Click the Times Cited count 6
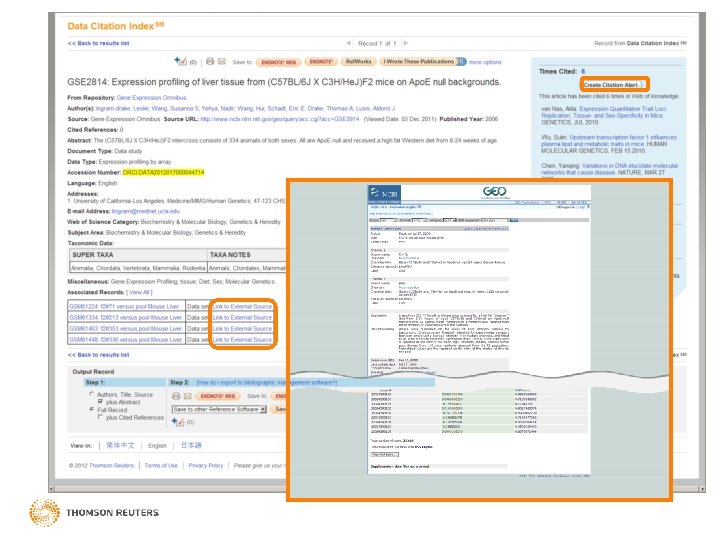 tap(583, 72)
